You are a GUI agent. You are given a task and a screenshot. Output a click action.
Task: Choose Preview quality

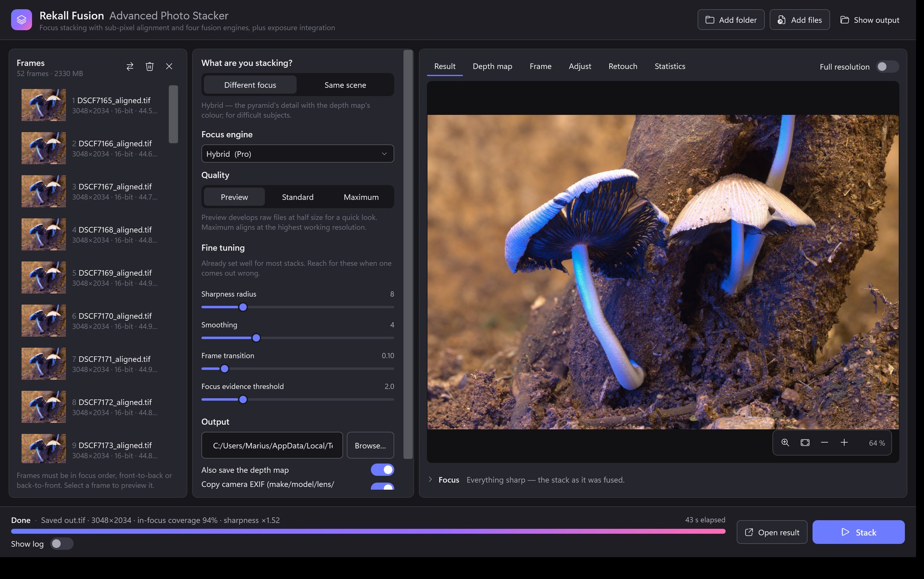pos(234,197)
